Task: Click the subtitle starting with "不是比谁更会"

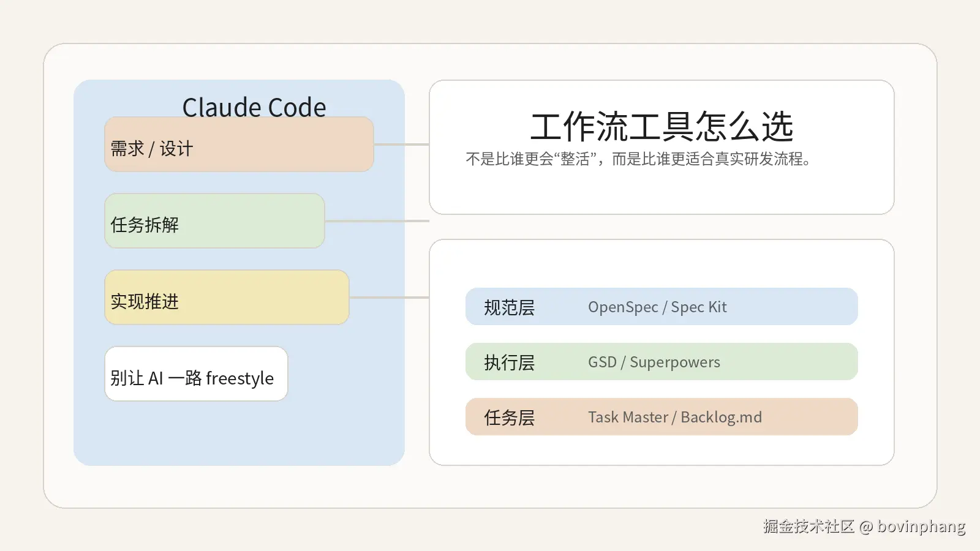Action: (638, 159)
